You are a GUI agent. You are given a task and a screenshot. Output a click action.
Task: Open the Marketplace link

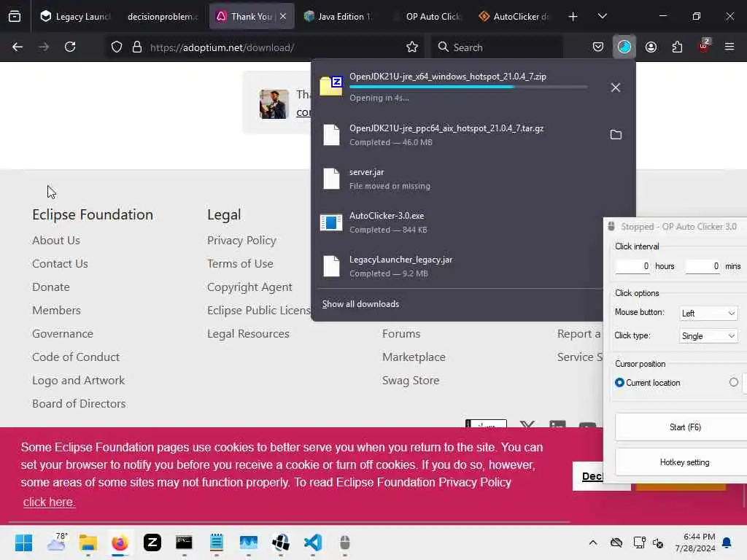tap(414, 357)
